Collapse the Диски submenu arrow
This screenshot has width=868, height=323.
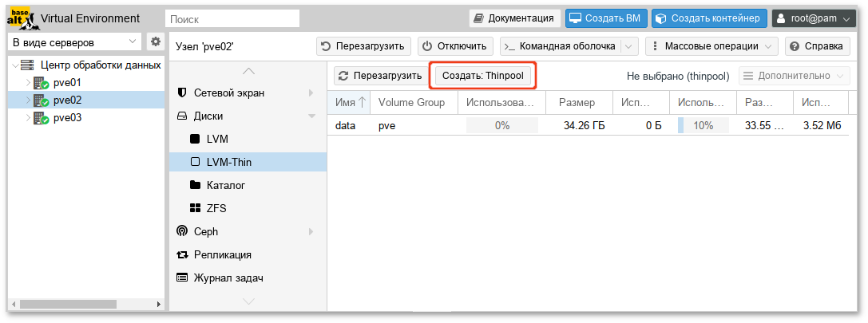tap(311, 116)
